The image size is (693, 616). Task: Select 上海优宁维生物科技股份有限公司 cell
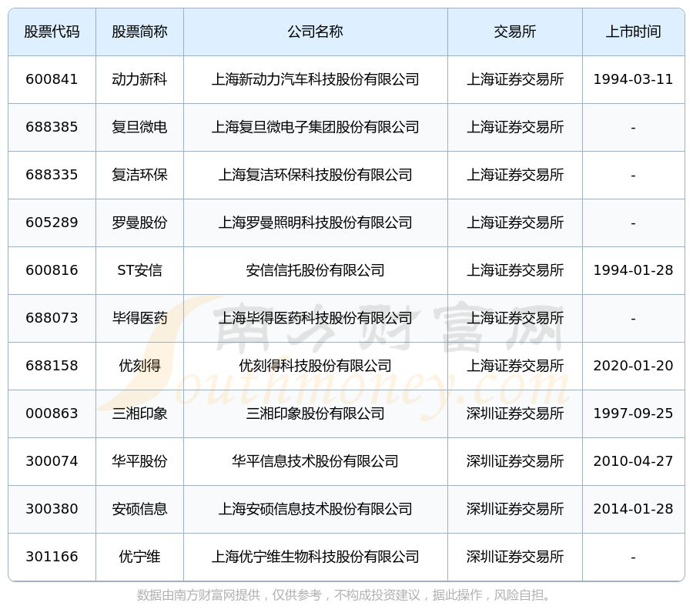[x=316, y=557]
